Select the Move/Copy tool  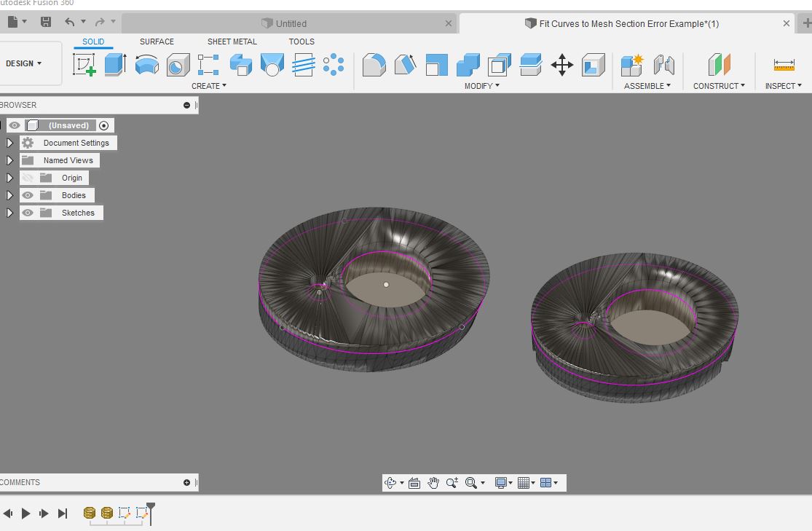[x=562, y=64]
